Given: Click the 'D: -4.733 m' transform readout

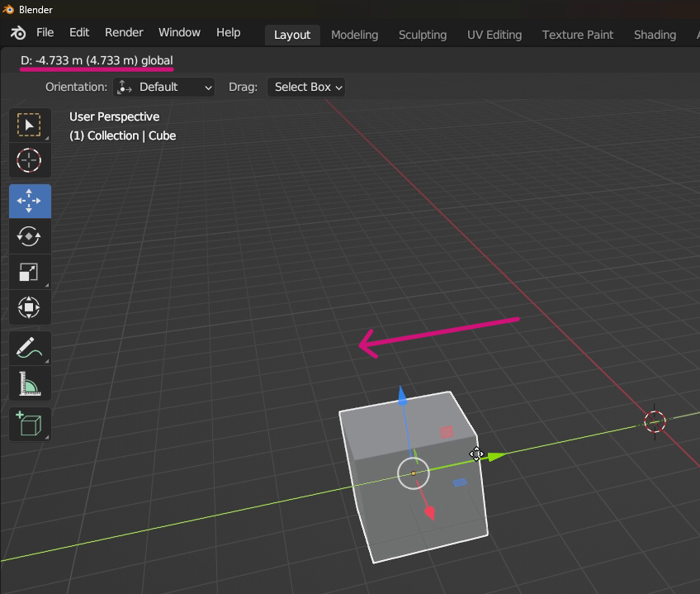Looking at the screenshot, I should [x=97, y=61].
